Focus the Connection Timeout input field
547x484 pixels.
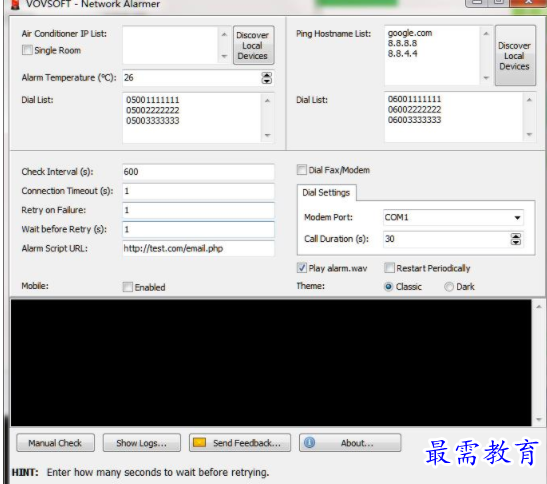pyautogui.click(x=198, y=191)
